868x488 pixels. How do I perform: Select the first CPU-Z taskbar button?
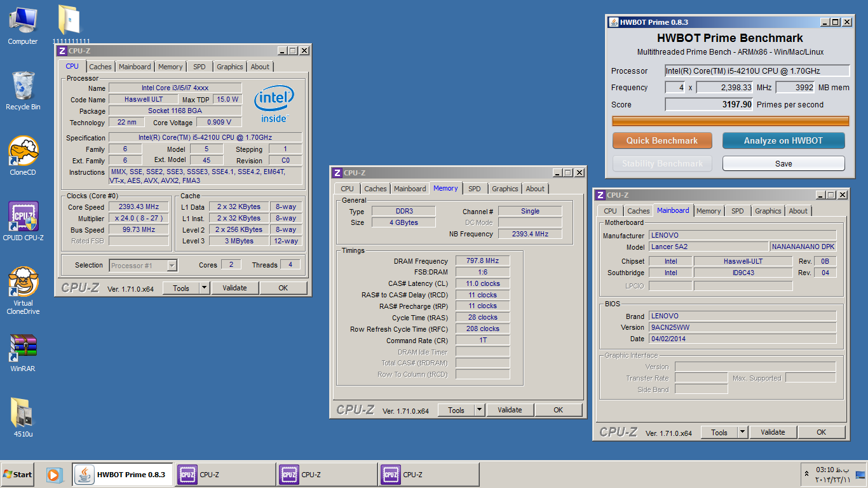coord(226,475)
